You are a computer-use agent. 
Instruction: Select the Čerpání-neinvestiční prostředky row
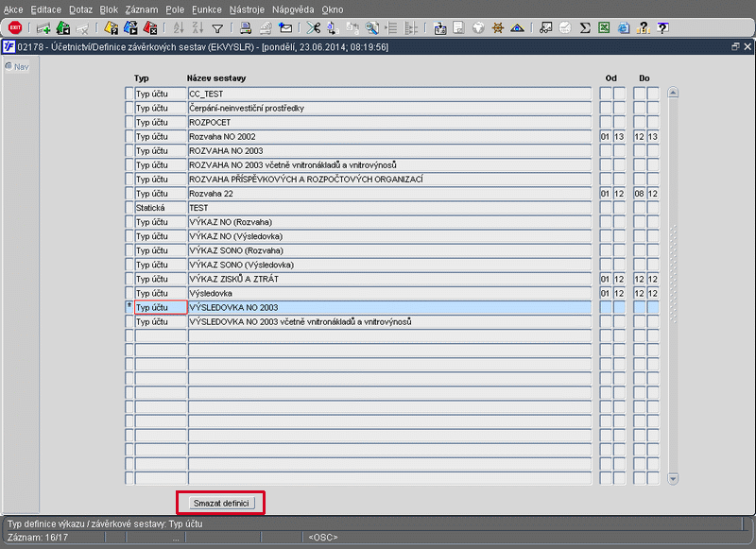(x=389, y=108)
